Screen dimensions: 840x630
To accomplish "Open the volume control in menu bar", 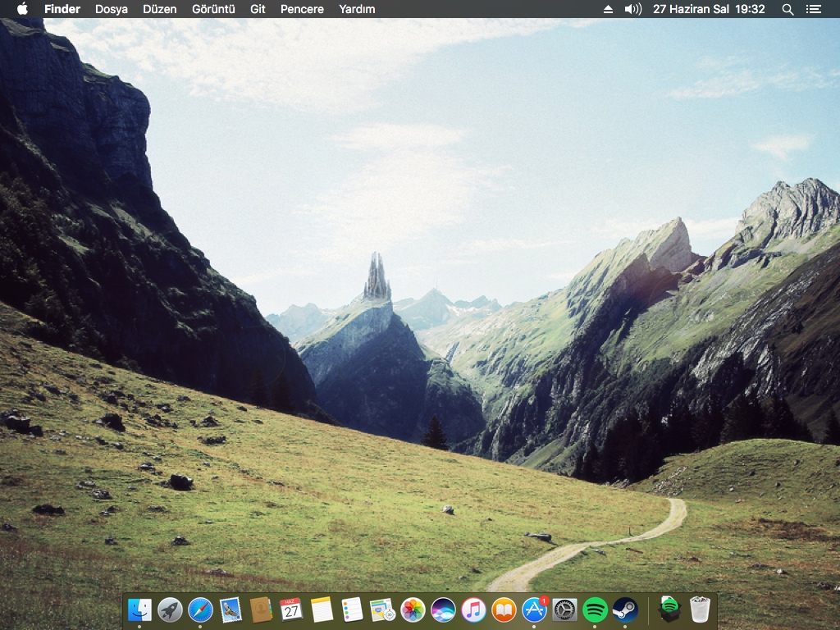I will pos(632,9).
